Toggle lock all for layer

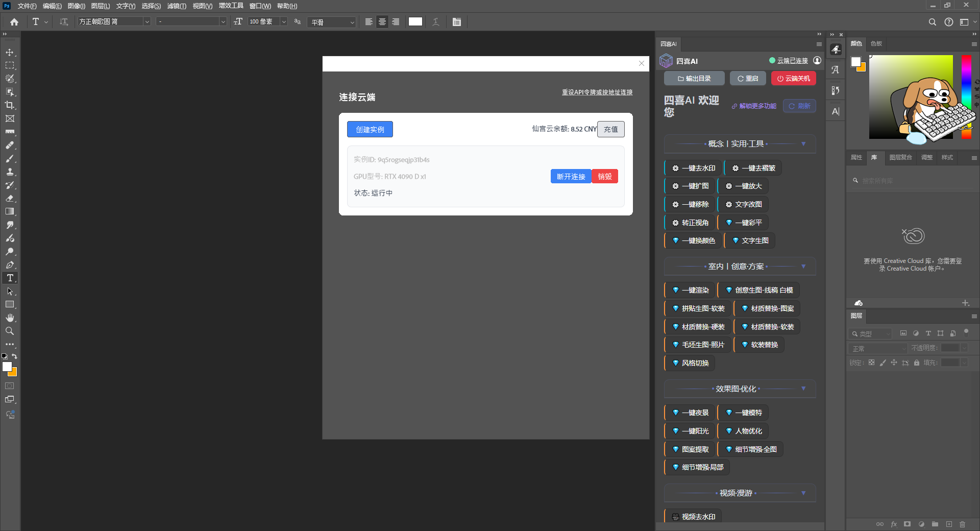(x=917, y=363)
